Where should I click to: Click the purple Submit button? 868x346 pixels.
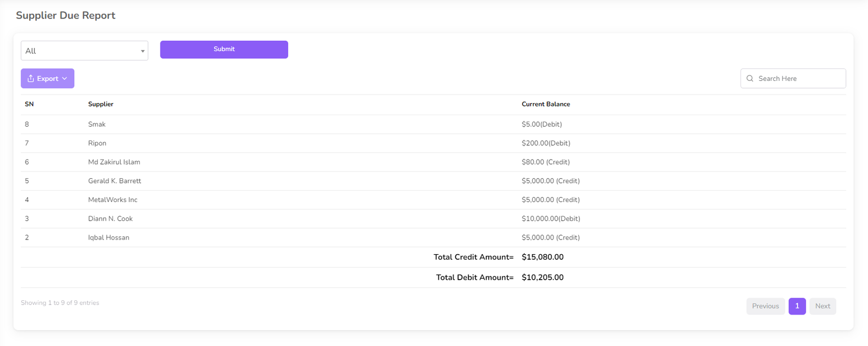(224, 49)
